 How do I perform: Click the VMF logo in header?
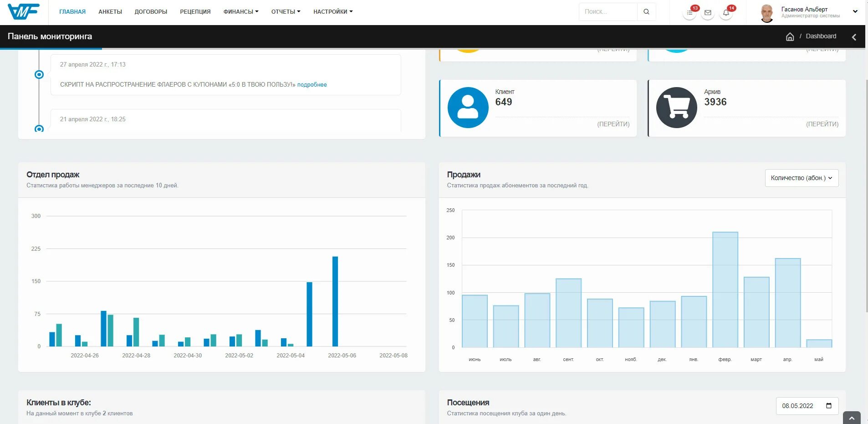24,11
